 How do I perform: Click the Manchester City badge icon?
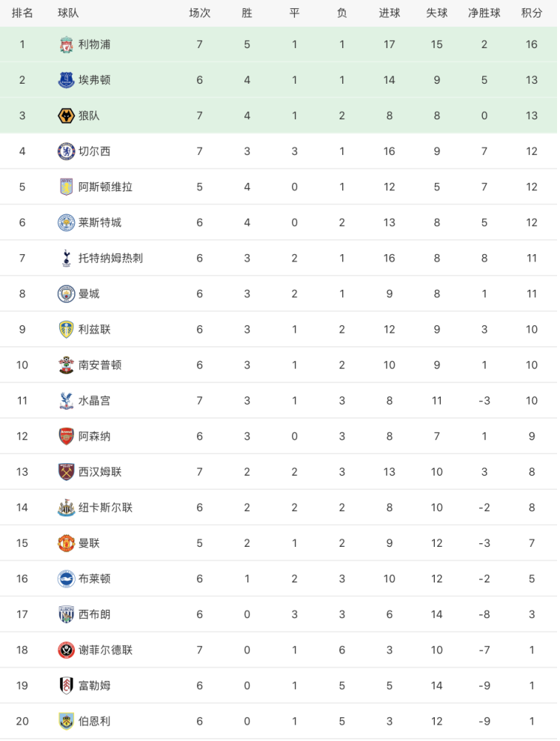pos(67,293)
